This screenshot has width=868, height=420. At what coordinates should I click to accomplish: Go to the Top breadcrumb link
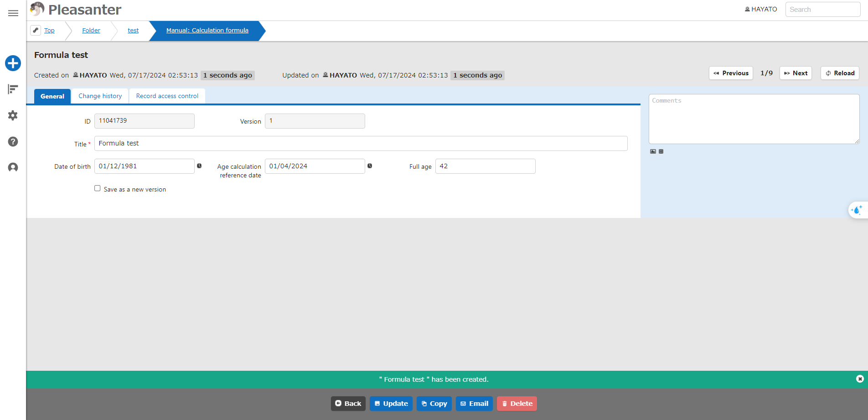(x=49, y=31)
